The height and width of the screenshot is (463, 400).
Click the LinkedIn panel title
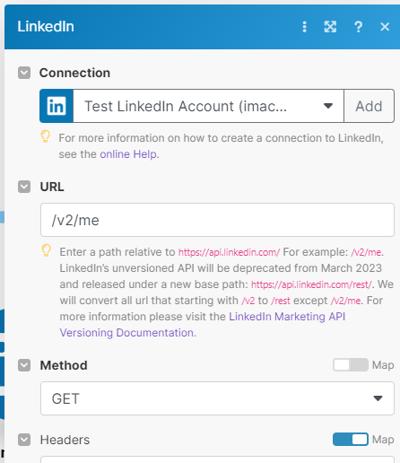(46, 27)
